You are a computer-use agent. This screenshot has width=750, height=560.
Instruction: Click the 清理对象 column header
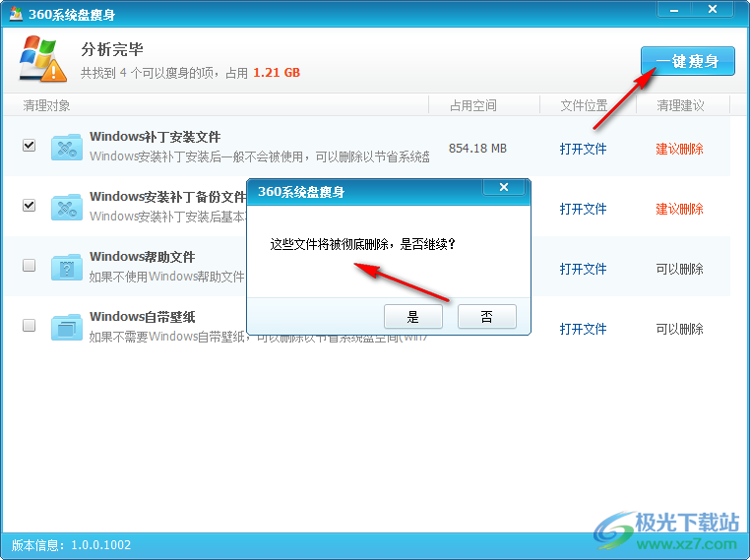[46, 105]
